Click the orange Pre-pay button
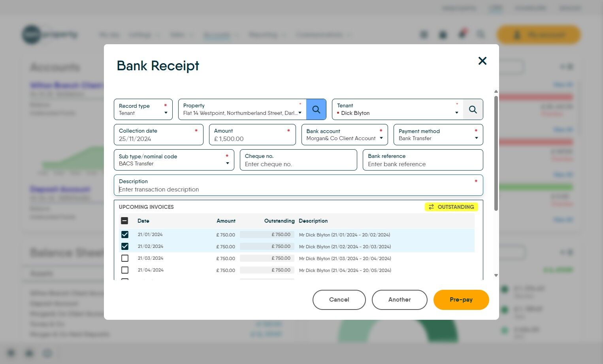Image resolution: width=603 pixels, height=364 pixels. 461,300
